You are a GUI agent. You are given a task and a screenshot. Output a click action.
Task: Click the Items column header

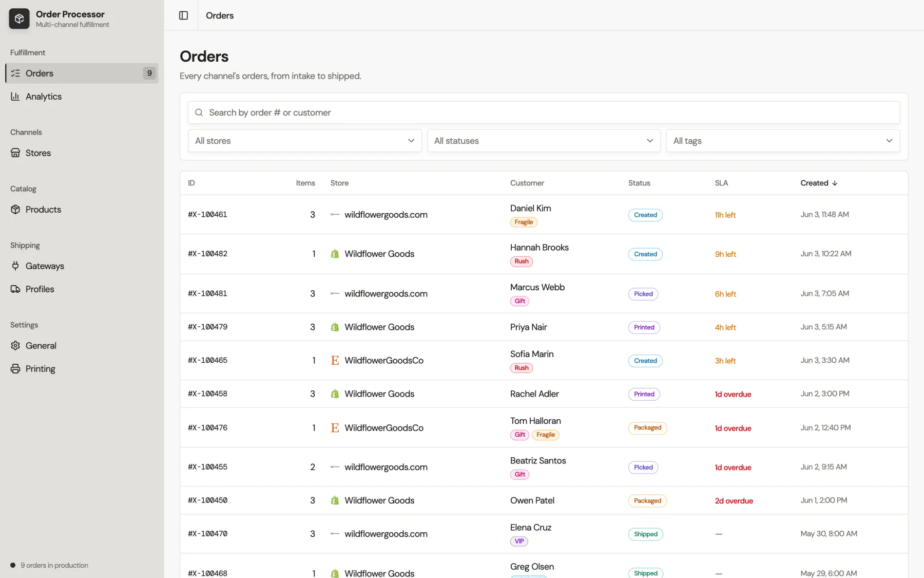(305, 183)
